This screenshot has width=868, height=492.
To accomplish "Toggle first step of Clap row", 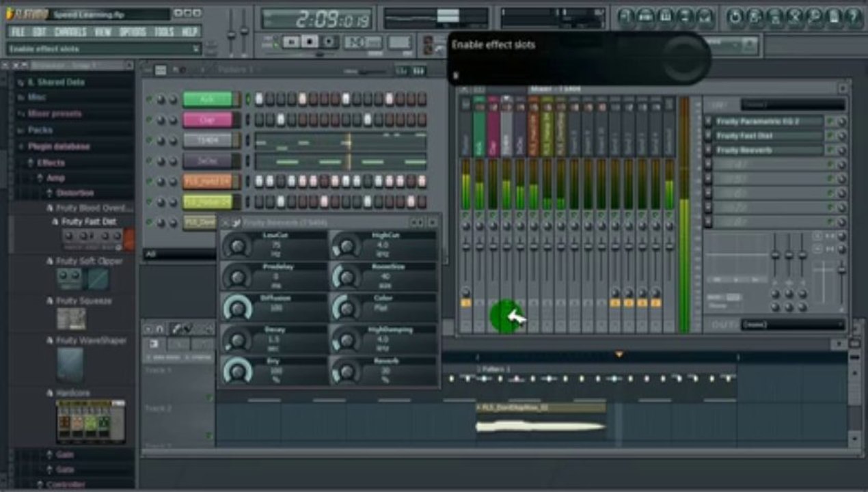I will coord(259,120).
